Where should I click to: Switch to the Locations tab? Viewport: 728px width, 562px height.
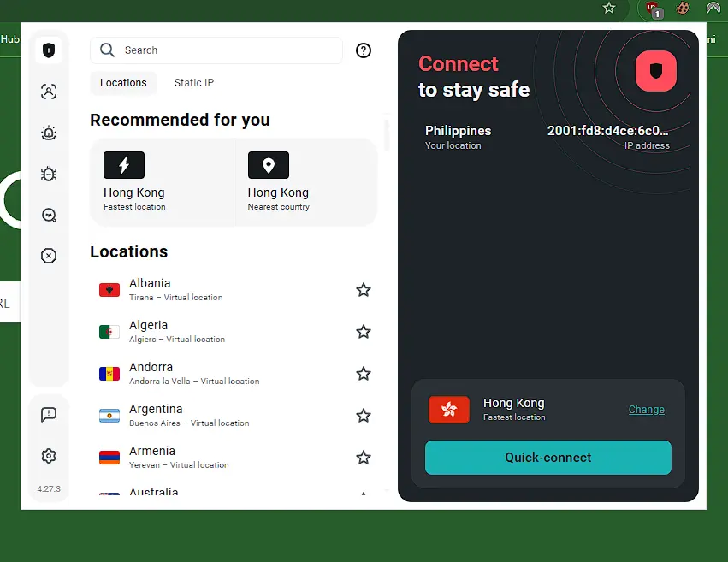(123, 83)
